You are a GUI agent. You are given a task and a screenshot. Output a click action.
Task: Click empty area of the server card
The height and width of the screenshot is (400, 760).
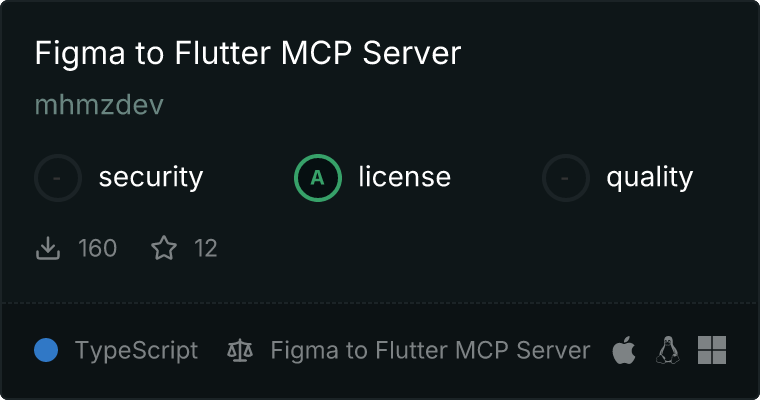(x=500, y=250)
